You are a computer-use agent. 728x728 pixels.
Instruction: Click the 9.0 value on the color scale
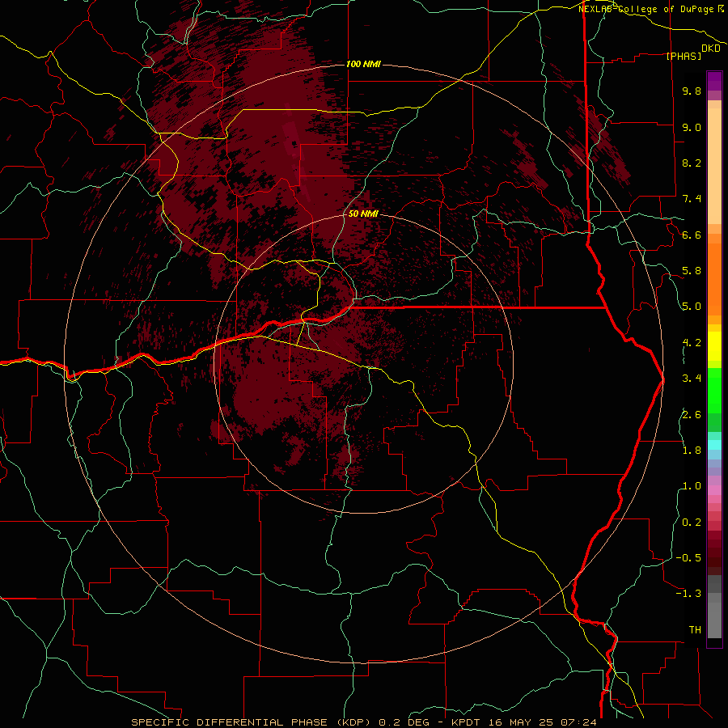point(692,127)
